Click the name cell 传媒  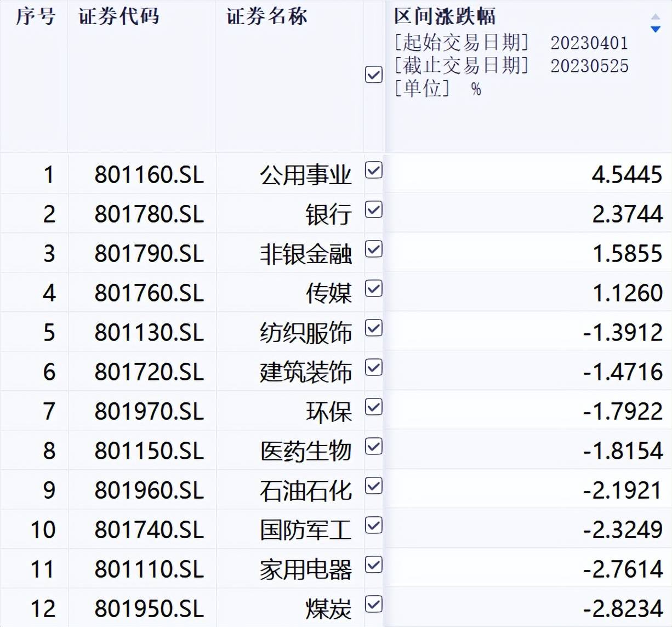[329, 293]
